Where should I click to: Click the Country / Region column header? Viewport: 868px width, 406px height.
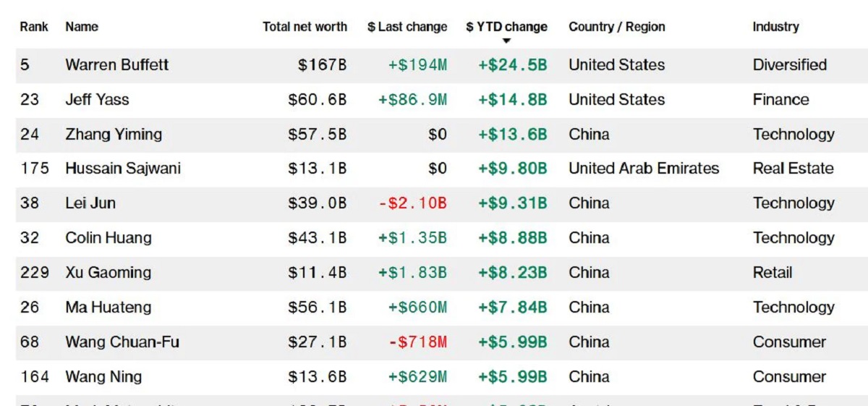pos(617,27)
